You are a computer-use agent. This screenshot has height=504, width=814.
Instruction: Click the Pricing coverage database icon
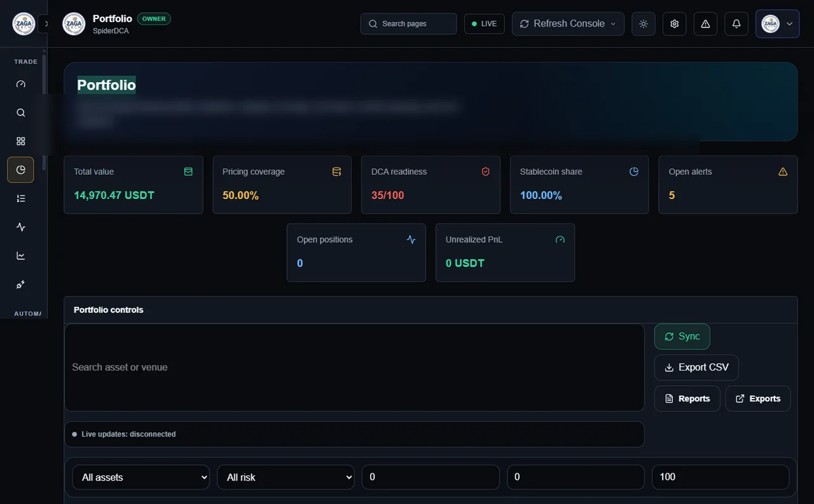pos(337,172)
